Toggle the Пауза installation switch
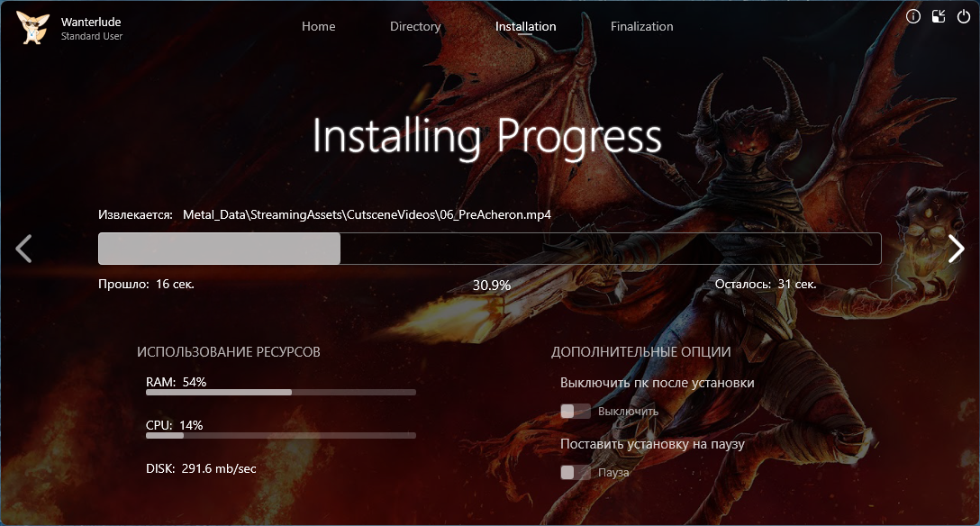 (x=575, y=472)
